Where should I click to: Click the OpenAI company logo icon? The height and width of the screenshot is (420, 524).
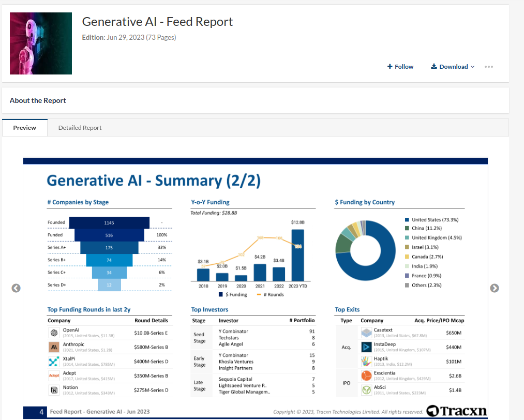coord(54,333)
